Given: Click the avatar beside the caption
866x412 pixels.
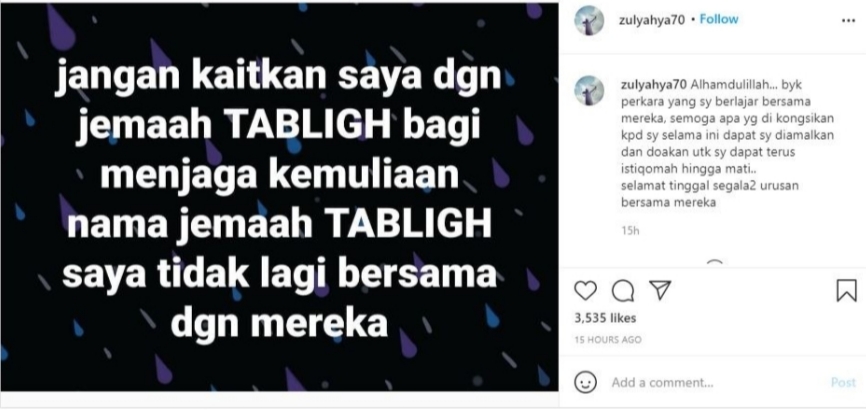Looking at the screenshot, I should (589, 90).
